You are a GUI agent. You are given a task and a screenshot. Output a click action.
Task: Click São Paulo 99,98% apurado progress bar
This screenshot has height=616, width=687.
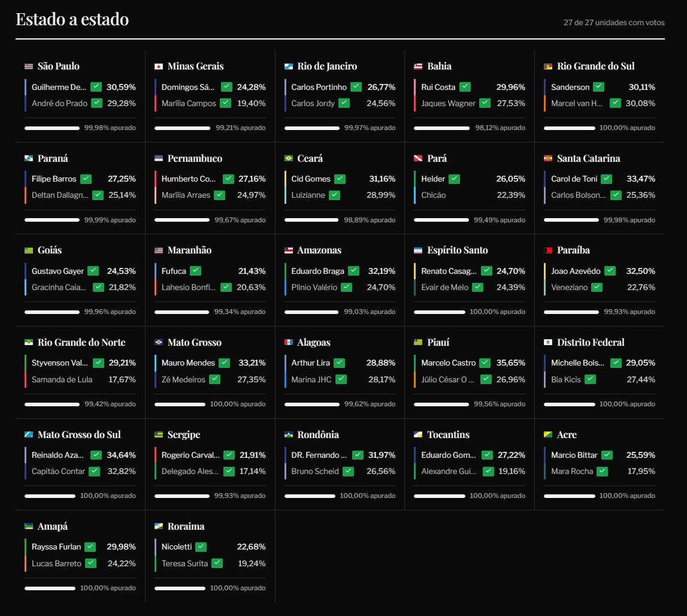coord(52,128)
